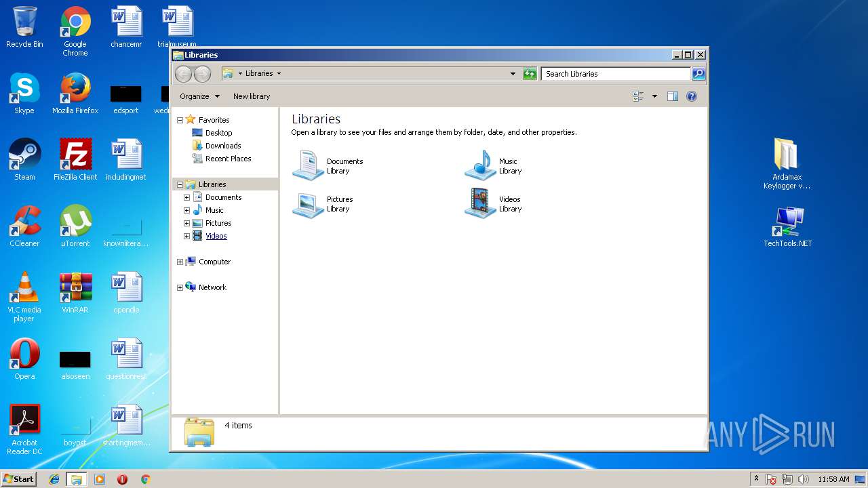Launch Acrobat Reader DC shortcut
Image resolution: width=868 pixels, height=488 pixels.
(x=24, y=430)
